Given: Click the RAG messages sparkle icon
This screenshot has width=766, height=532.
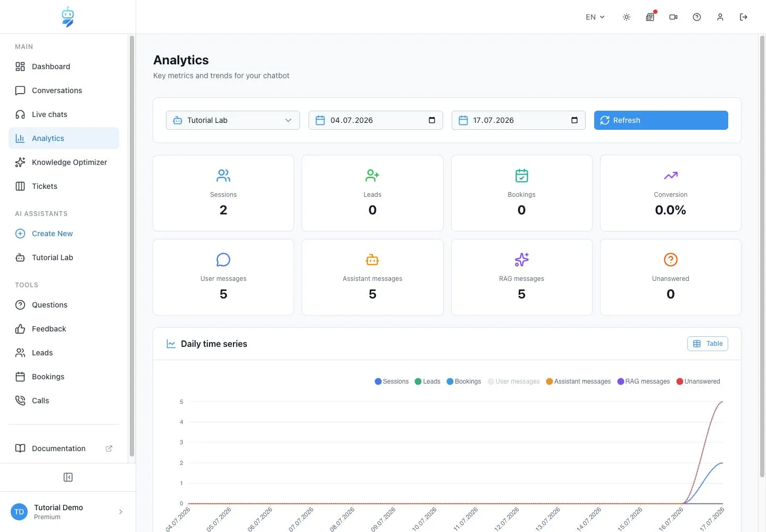Looking at the screenshot, I should pyautogui.click(x=522, y=260).
